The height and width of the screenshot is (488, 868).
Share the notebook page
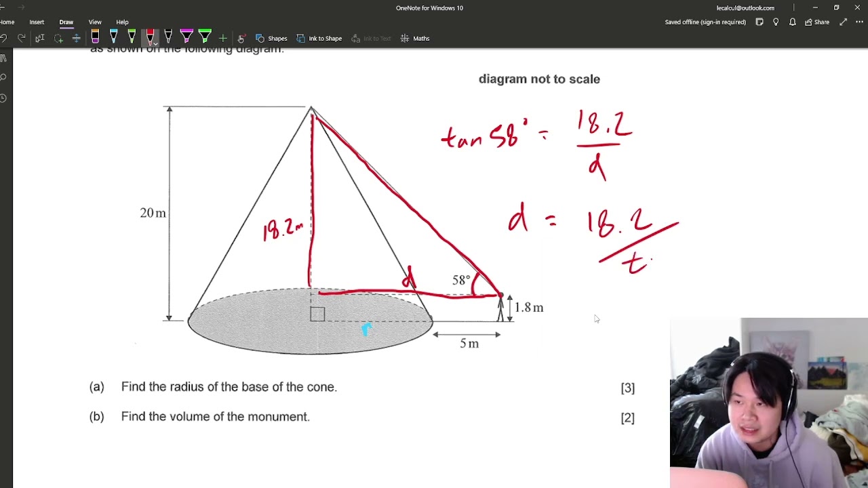[x=817, y=22]
